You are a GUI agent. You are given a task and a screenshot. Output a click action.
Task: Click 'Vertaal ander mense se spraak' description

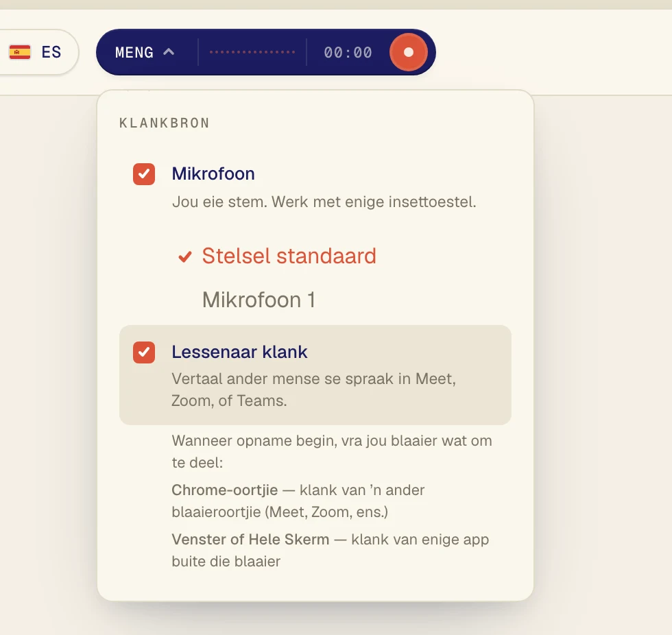point(314,390)
